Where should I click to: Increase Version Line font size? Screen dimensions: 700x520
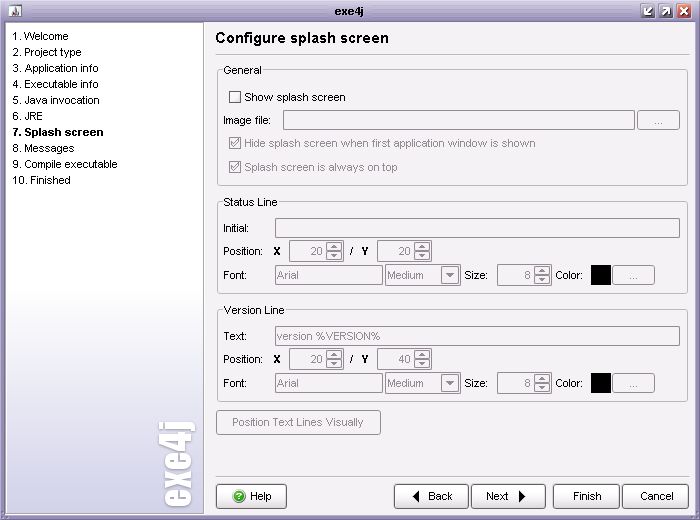point(542,379)
